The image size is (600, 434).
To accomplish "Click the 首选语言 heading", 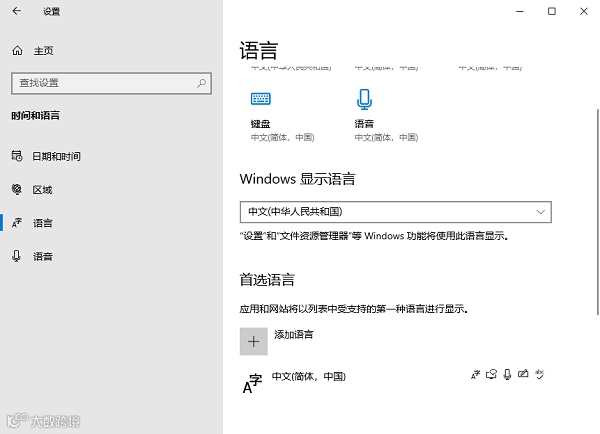I will [x=267, y=279].
